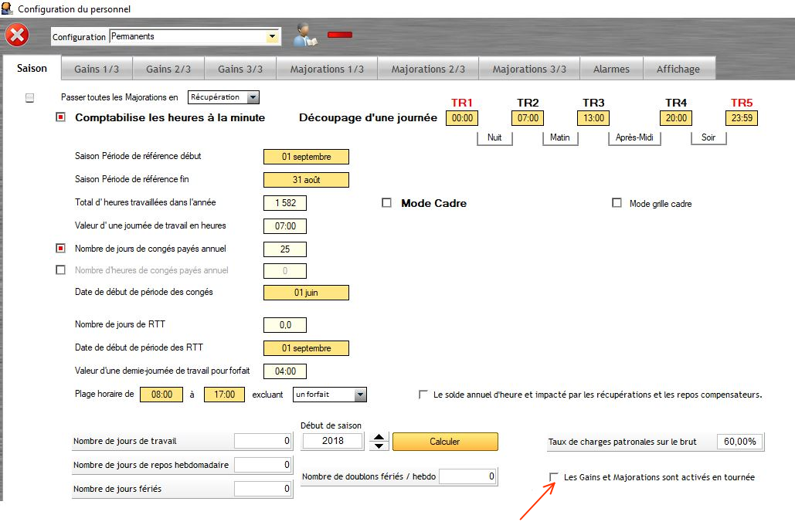Image resolution: width=795 pixels, height=532 pixels.
Task: Click the Calculer button
Action: (445, 442)
